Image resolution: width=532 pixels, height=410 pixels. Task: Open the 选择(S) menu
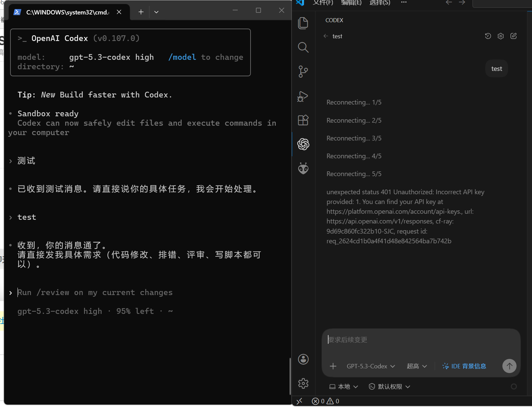click(x=380, y=3)
